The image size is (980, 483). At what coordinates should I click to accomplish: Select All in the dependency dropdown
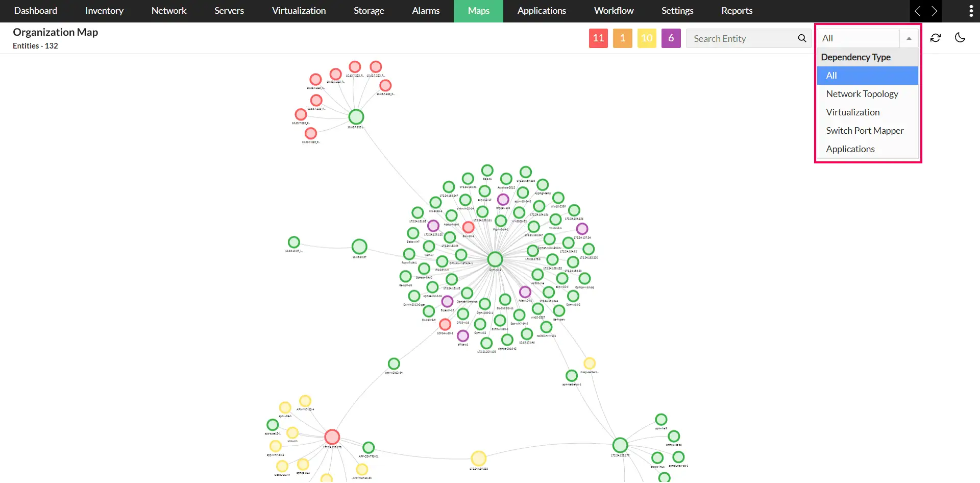831,75
